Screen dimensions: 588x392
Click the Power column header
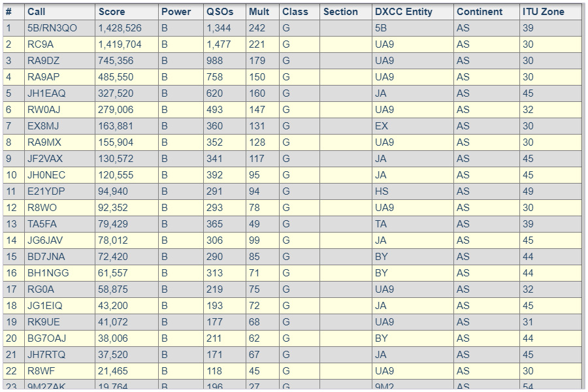[176, 12]
